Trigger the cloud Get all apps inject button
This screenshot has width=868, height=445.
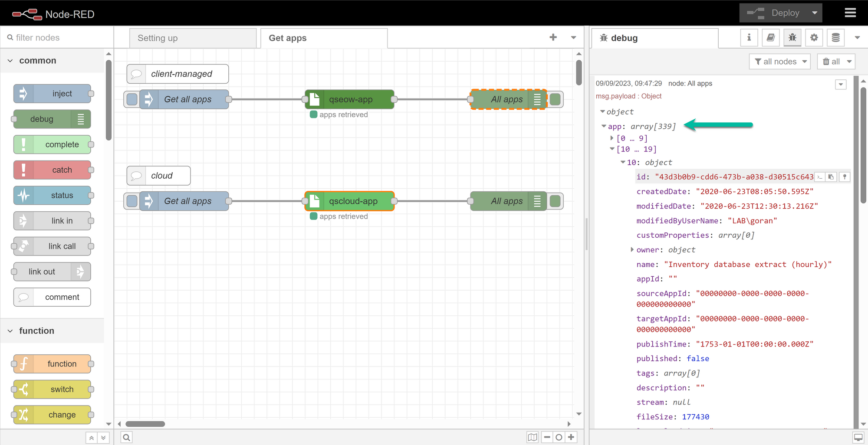[132, 201]
